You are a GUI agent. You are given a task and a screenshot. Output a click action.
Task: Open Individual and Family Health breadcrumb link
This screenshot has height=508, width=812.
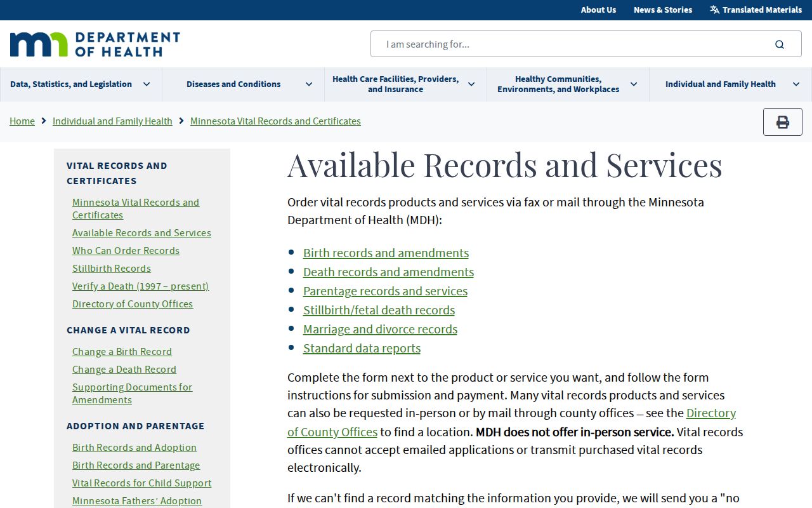[112, 121]
